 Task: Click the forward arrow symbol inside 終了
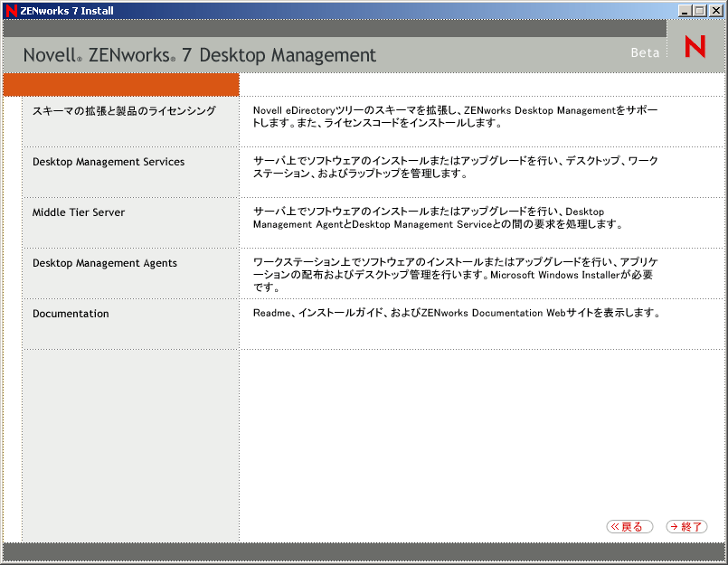674,526
